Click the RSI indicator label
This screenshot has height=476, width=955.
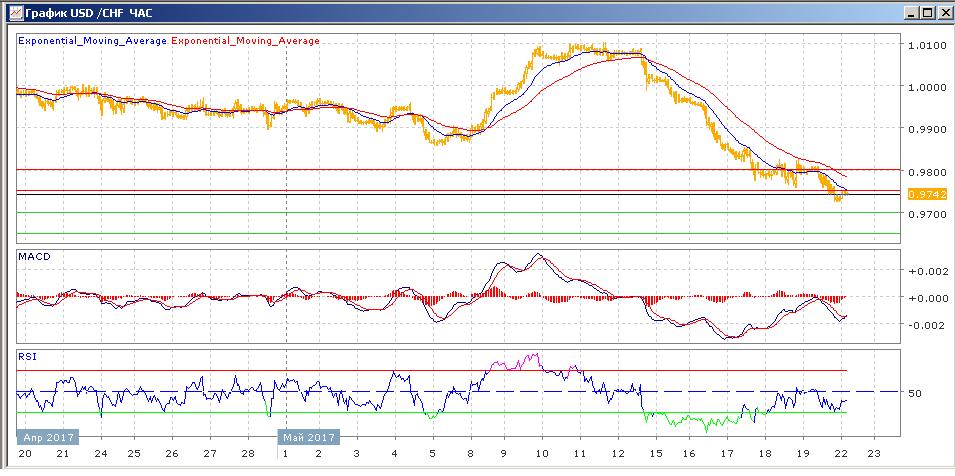tap(27, 357)
